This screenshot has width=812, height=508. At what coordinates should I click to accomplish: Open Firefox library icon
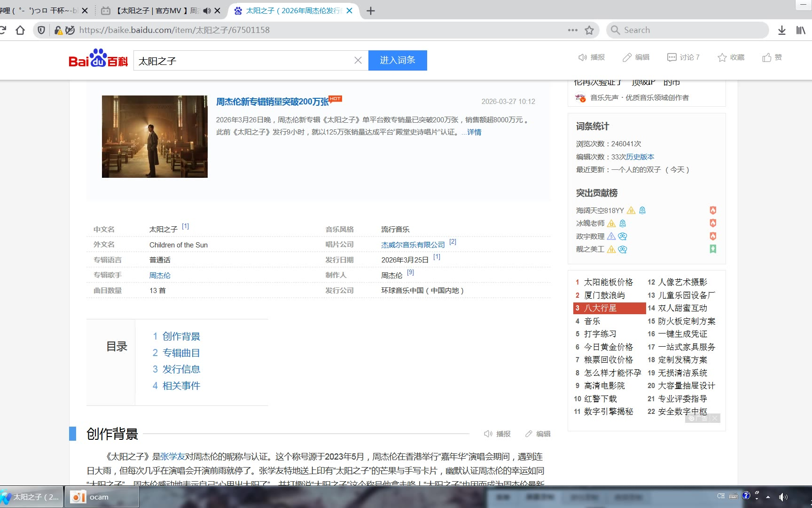[x=801, y=30]
